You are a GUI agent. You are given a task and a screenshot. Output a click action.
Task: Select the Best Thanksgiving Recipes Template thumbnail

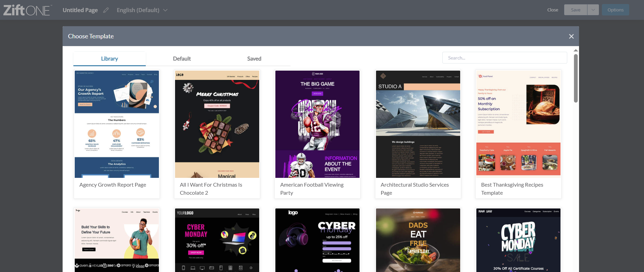point(518,124)
